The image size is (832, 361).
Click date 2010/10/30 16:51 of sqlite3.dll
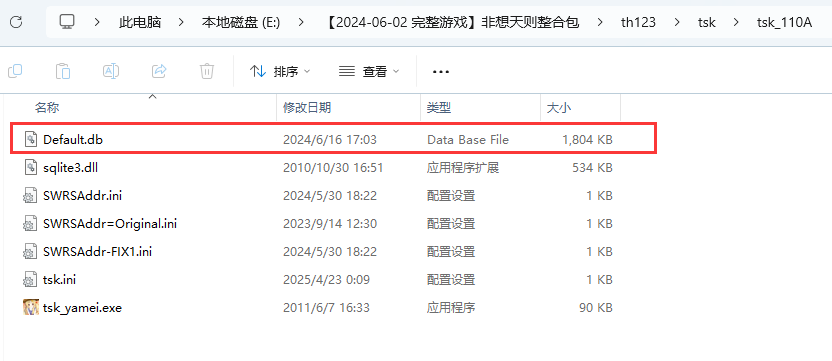pyautogui.click(x=333, y=168)
